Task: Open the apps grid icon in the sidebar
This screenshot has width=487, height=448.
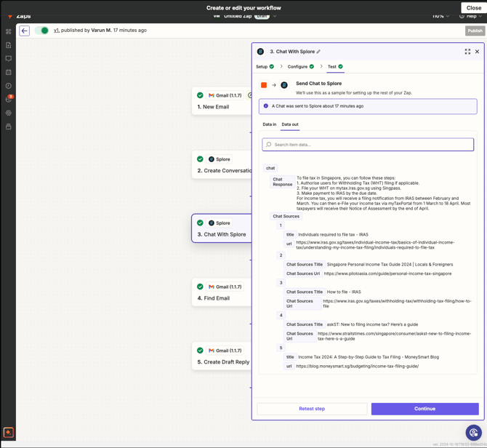Action: [9, 31]
